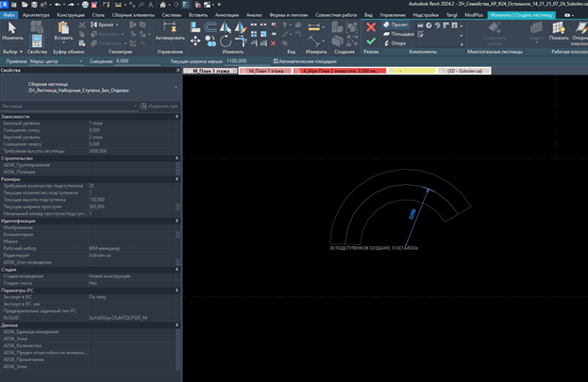Click the Undo arrow icon
This screenshot has height=382, width=588.
(58, 5)
